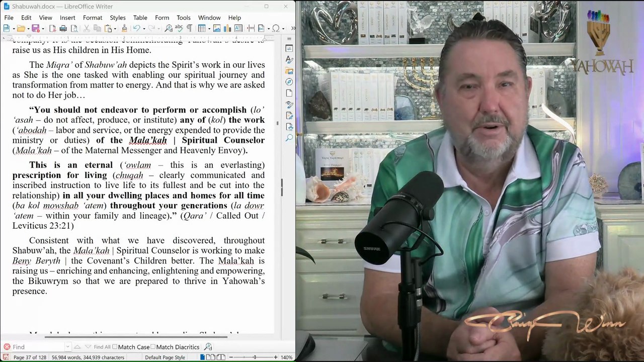Run the spelling check tool

(x=179, y=28)
